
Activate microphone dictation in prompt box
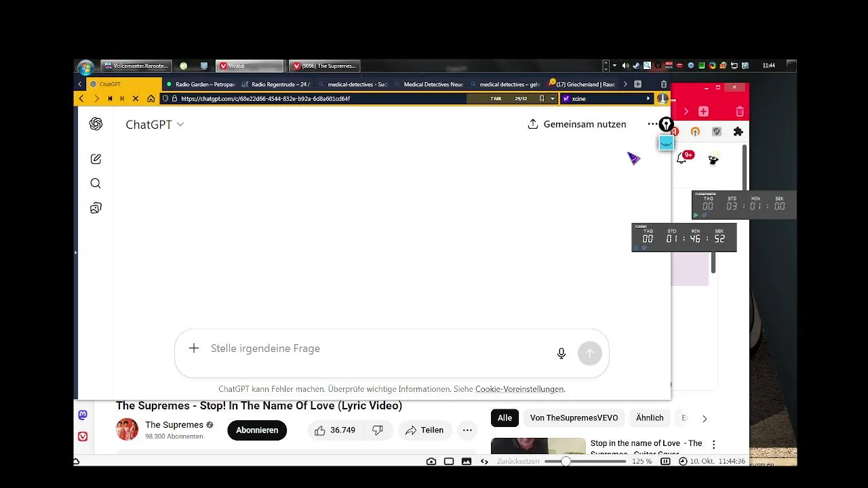[x=561, y=353]
